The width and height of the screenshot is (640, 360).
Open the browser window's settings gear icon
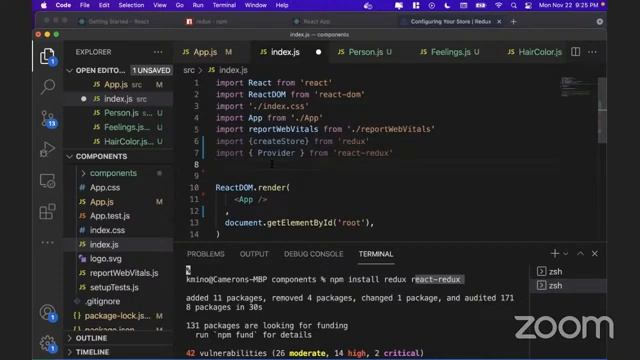(600, 22)
